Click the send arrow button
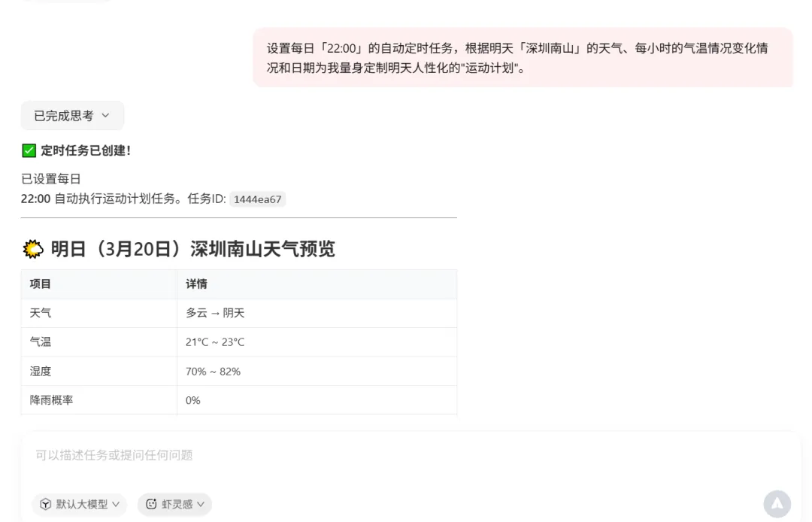Image resolution: width=812 pixels, height=522 pixels. pyautogui.click(x=777, y=504)
